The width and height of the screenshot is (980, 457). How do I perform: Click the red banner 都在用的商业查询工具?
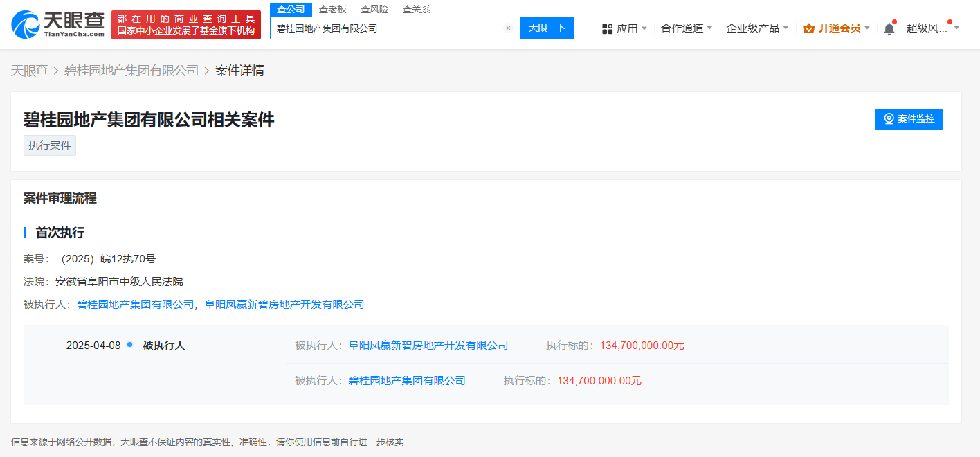(x=186, y=24)
